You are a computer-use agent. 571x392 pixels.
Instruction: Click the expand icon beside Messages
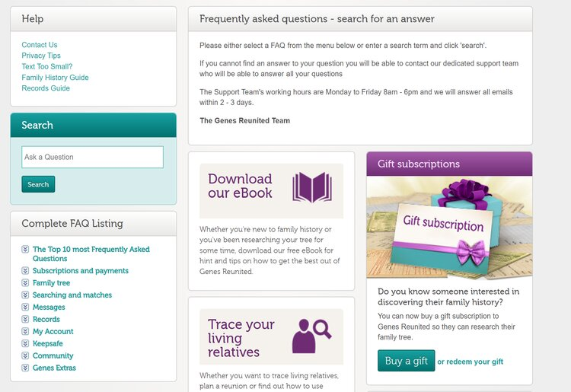(x=26, y=308)
